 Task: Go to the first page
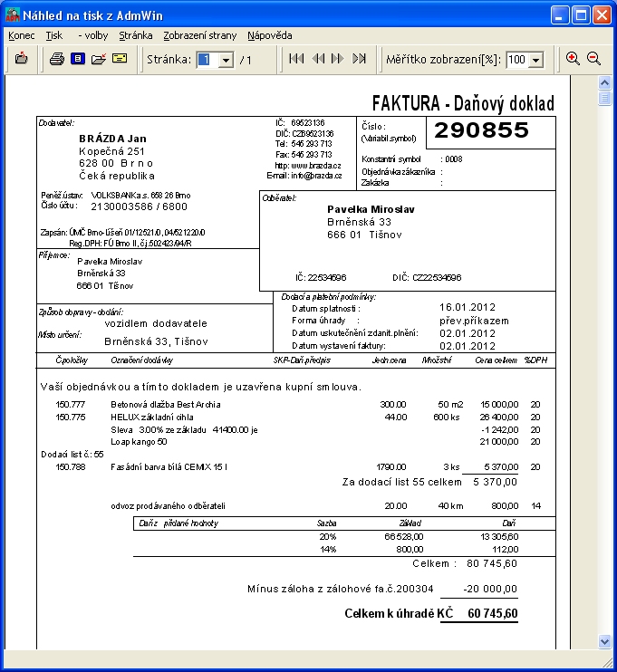point(296,59)
